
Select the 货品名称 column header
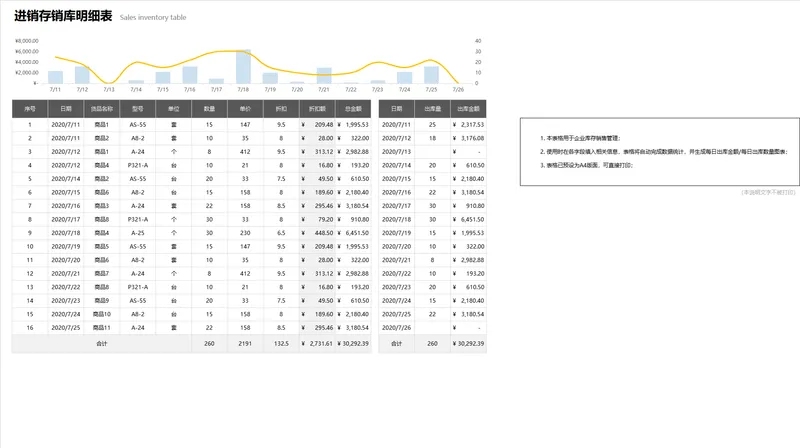102,109
